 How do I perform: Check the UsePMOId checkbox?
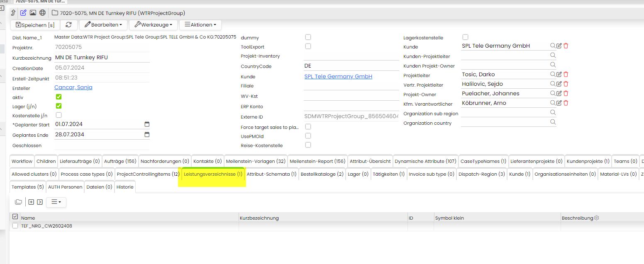point(308,136)
